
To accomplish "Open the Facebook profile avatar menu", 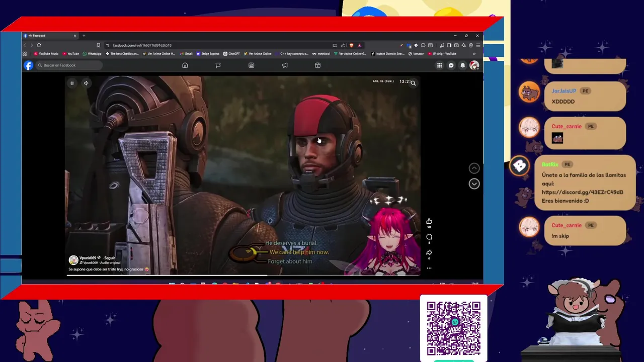I will click(x=474, y=65).
